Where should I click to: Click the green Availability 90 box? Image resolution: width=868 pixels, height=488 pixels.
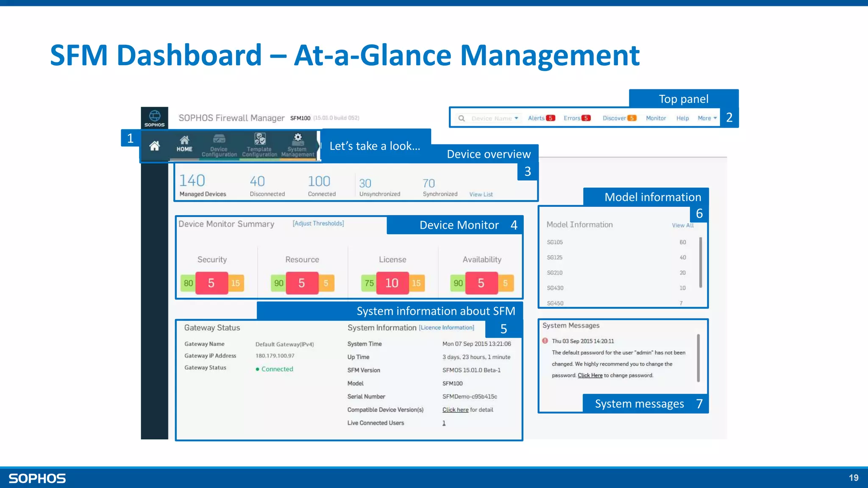click(458, 283)
